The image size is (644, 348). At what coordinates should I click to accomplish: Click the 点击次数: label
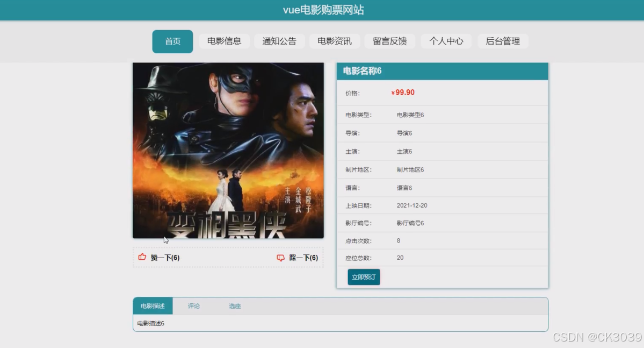point(358,241)
